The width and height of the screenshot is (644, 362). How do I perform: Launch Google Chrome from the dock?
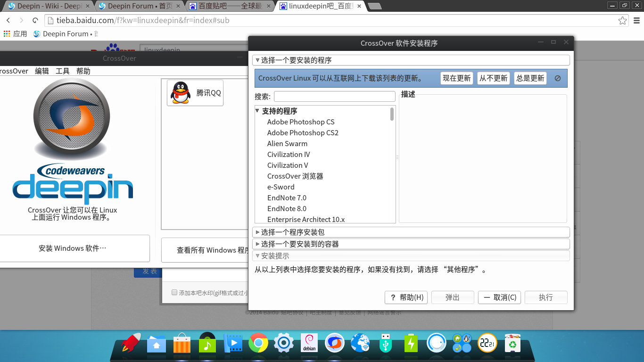click(x=258, y=343)
